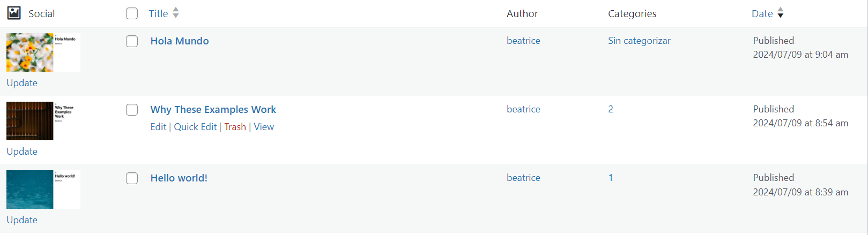Click the Date sort arrow icon
Image resolution: width=868 pixels, height=235 pixels.
[x=781, y=13]
